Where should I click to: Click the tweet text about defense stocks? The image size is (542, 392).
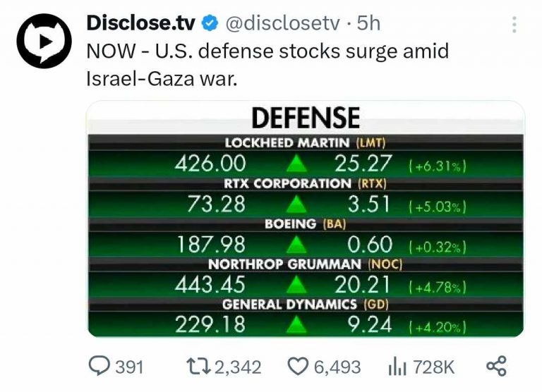267,65
